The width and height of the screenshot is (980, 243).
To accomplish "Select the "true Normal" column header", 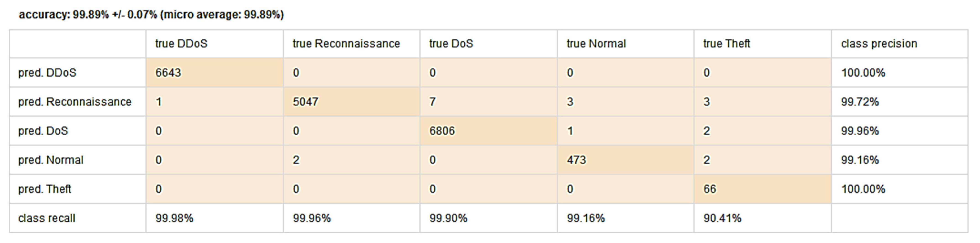I will [596, 44].
